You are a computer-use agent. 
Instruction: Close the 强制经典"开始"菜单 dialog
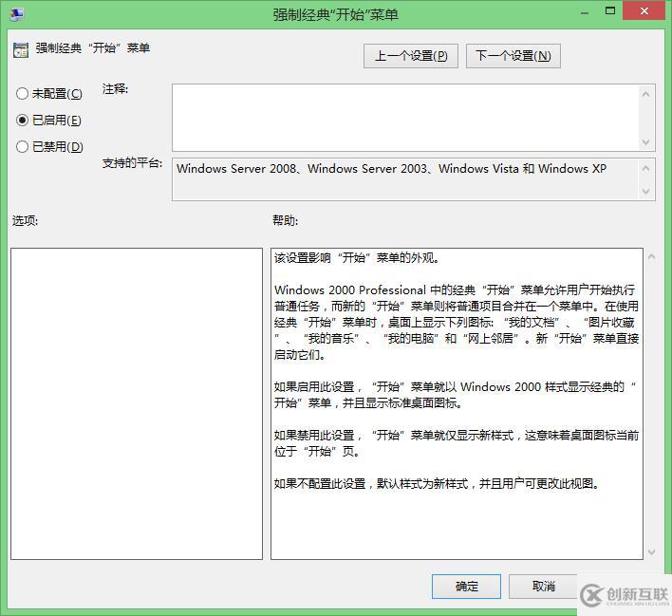[644, 10]
